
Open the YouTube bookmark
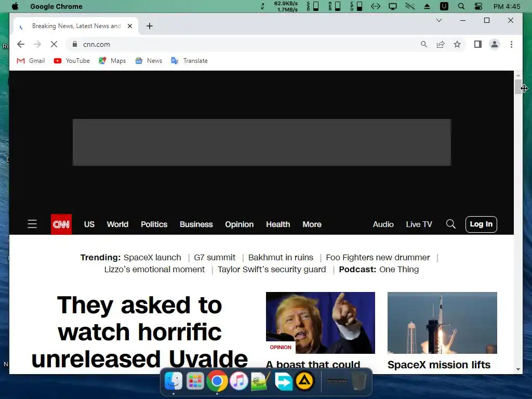72,61
